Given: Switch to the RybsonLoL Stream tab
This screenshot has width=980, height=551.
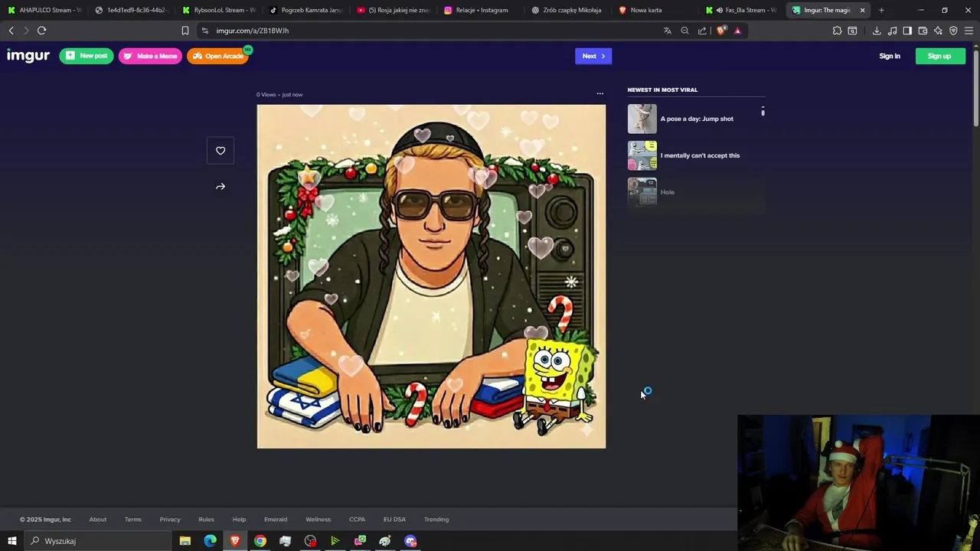Looking at the screenshot, I should 218,10.
